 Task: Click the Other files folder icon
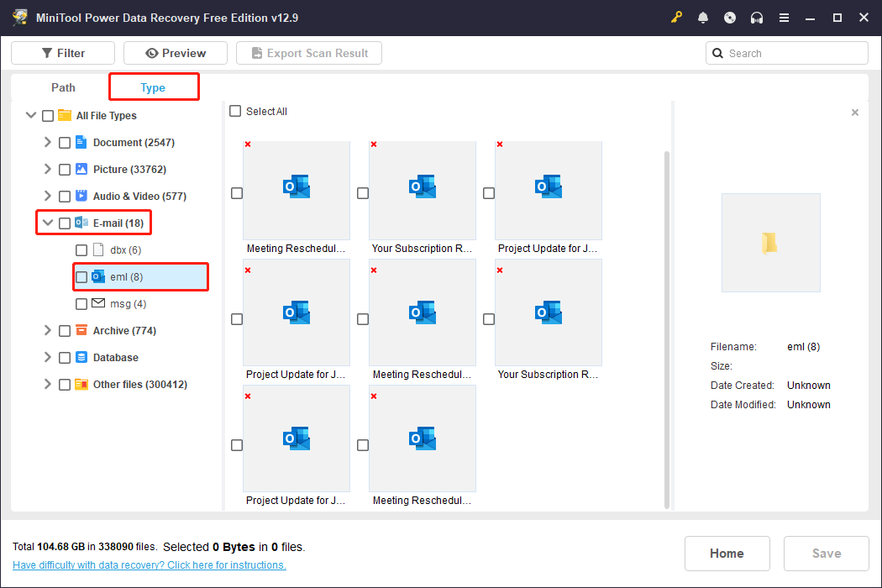tap(81, 385)
